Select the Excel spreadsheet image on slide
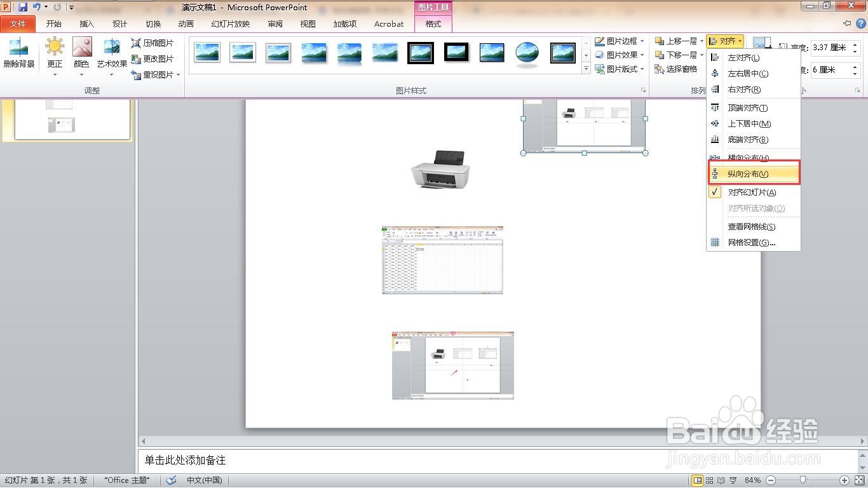 442,260
